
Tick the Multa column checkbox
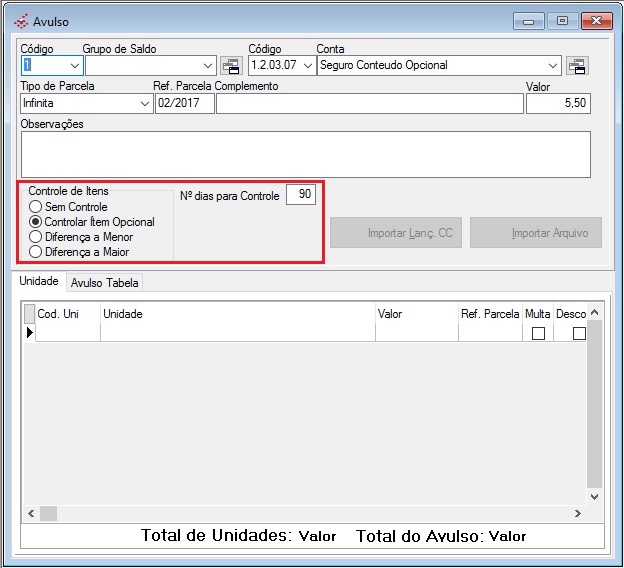coord(538,334)
